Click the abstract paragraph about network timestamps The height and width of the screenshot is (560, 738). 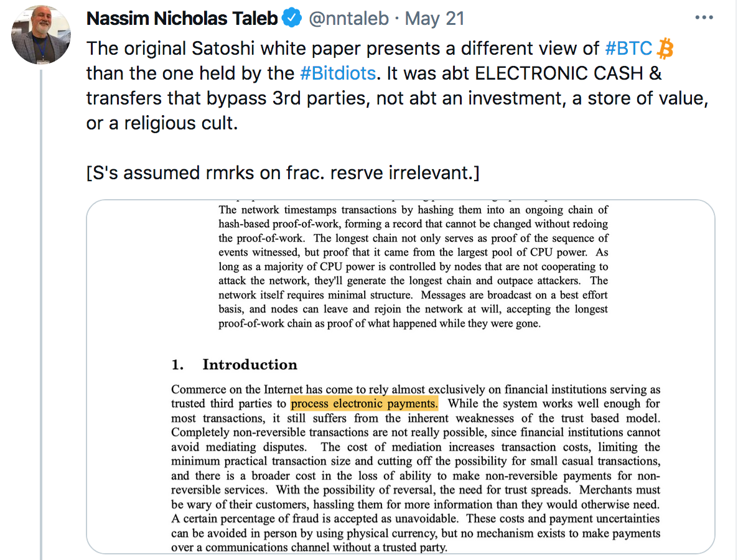pos(413,266)
